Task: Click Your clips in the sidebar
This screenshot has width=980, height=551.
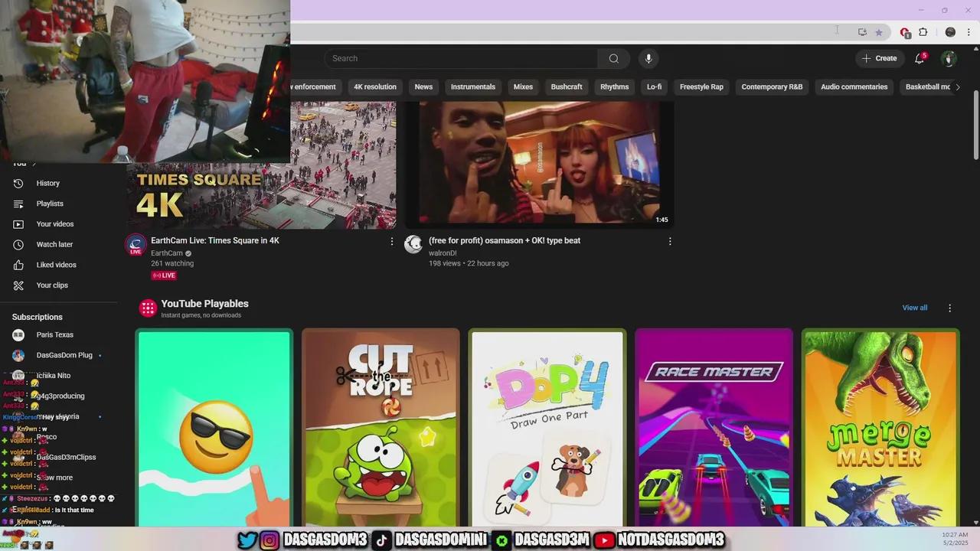Action: pyautogui.click(x=52, y=285)
